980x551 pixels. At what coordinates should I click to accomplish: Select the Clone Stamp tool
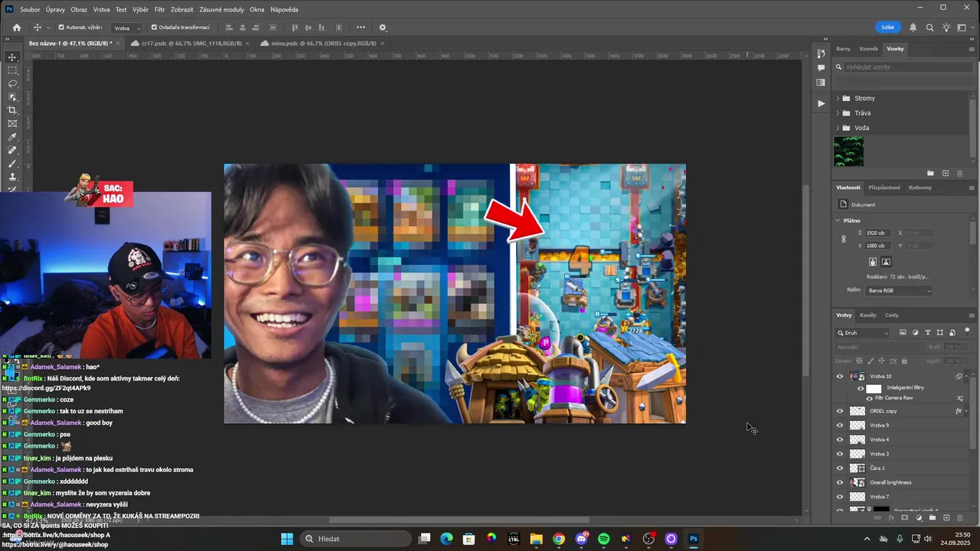pyautogui.click(x=12, y=177)
